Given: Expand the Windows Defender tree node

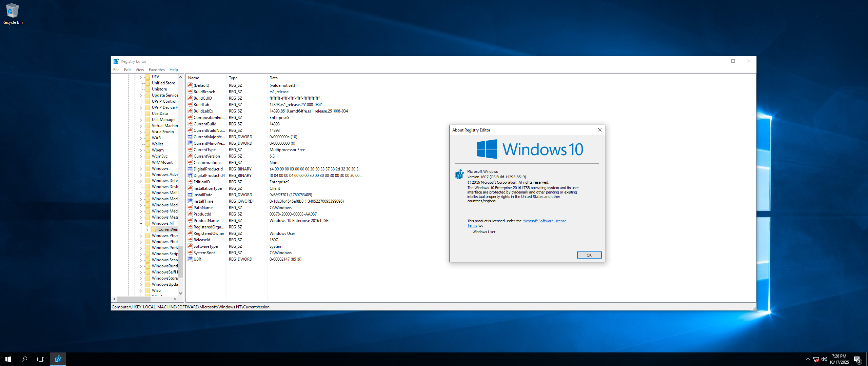Looking at the screenshot, I should tap(141, 181).
